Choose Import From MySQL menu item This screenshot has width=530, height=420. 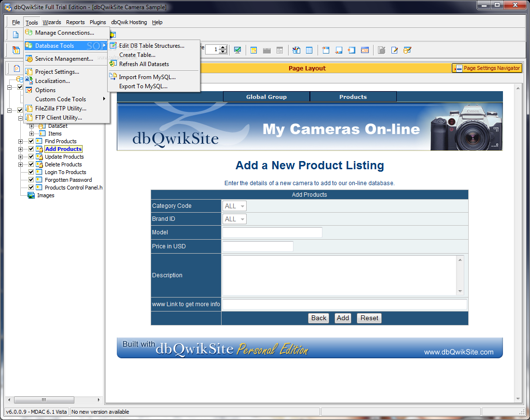coord(154,77)
